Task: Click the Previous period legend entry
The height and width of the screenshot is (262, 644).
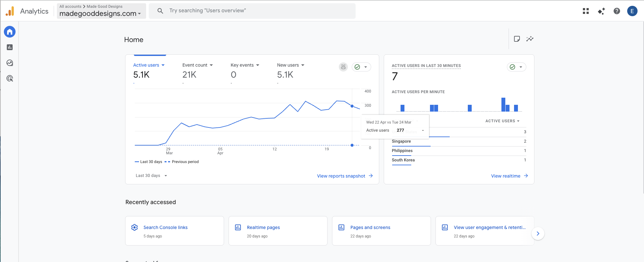Action: [x=182, y=162]
